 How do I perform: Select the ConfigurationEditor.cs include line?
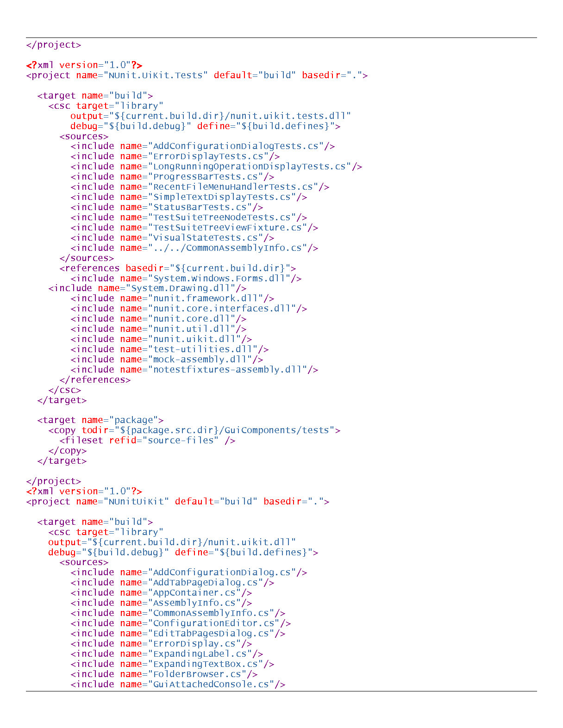(x=181, y=624)
